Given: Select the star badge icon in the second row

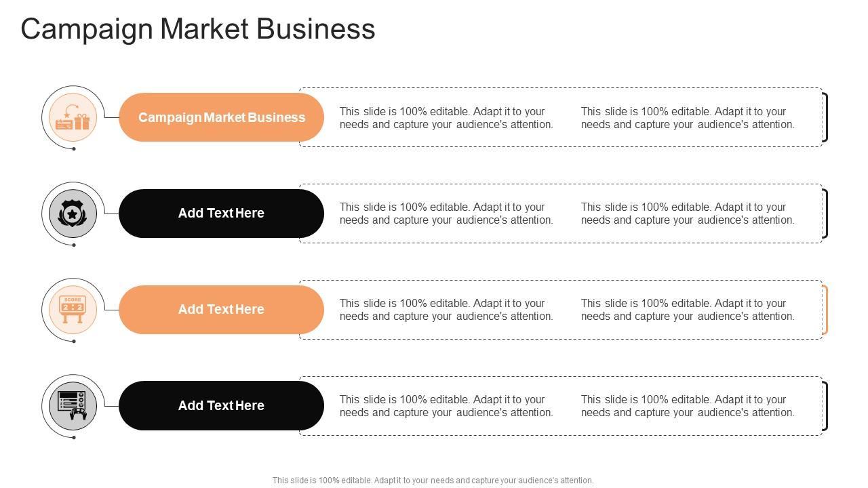Looking at the screenshot, I should click(73, 213).
